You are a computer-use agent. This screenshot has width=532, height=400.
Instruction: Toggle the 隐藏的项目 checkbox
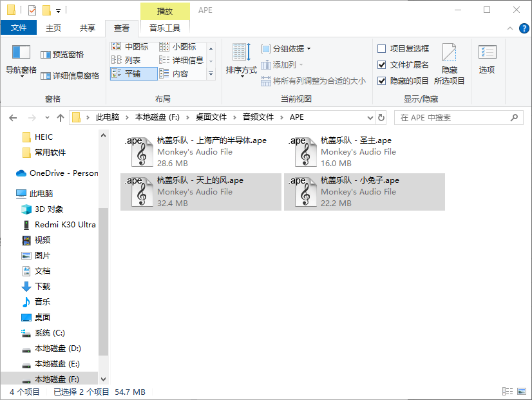pos(381,80)
